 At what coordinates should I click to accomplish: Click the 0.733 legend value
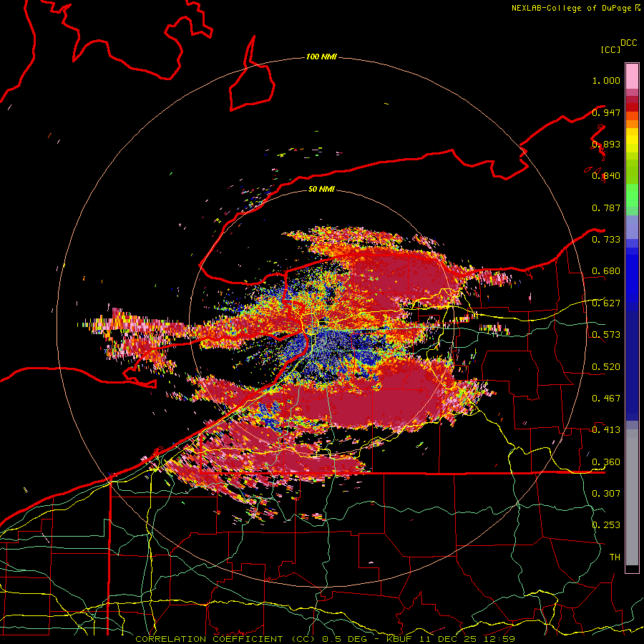pyautogui.click(x=606, y=240)
